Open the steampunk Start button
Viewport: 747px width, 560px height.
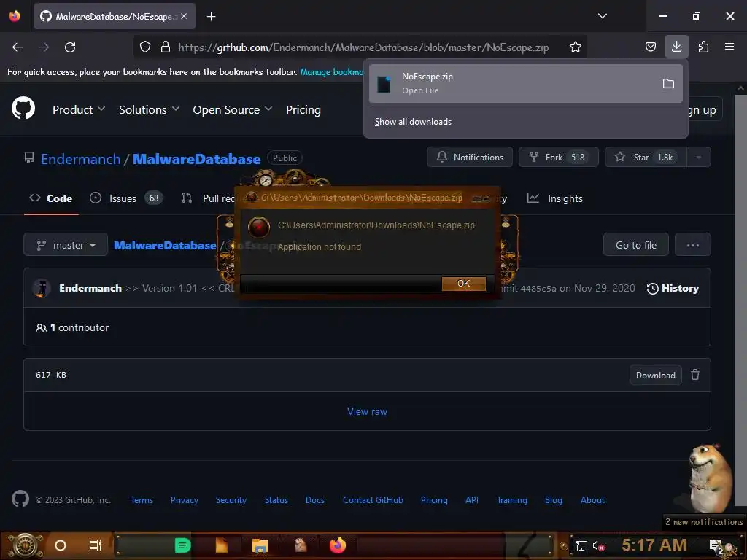[x=25, y=545]
